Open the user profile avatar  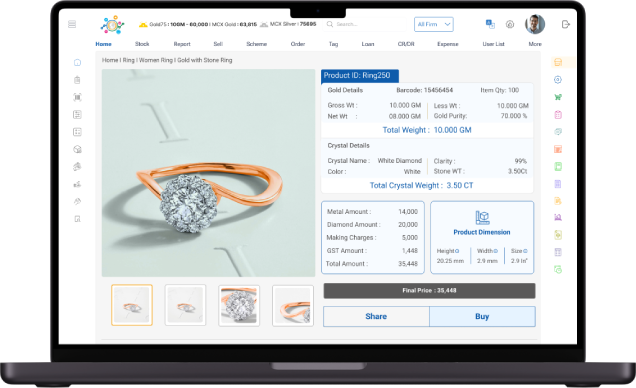[535, 24]
